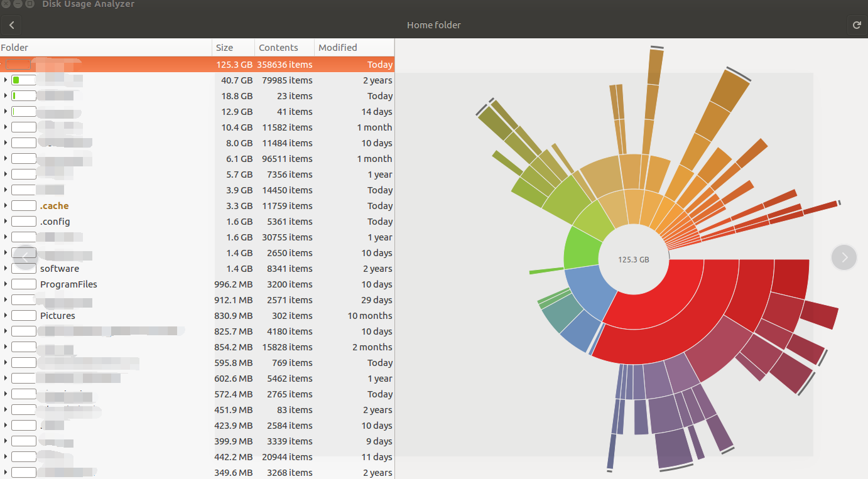Go back to the previous folder view
This screenshot has width=868, height=479.
[11, 24]
